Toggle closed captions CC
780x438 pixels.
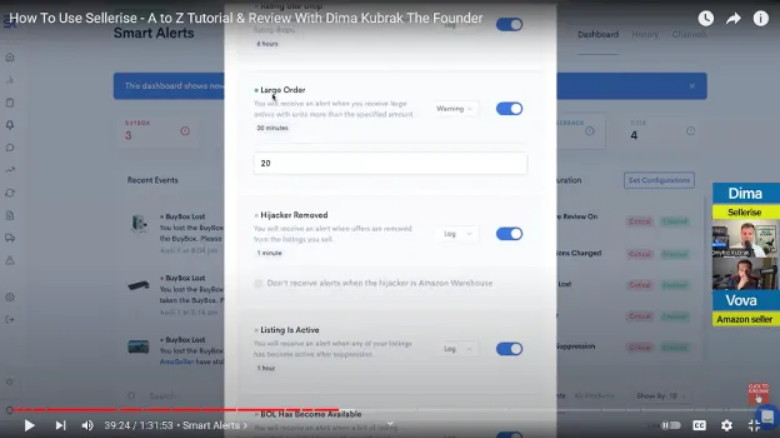coord(699,425)
